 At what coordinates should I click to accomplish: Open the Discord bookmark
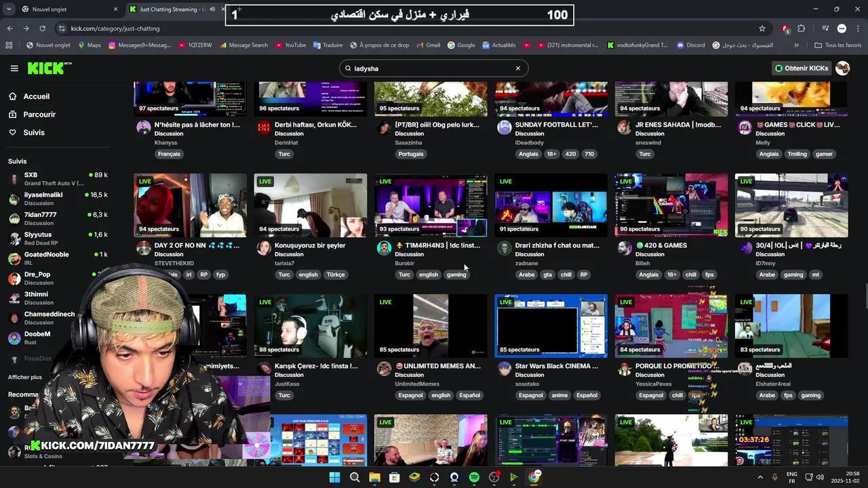(x=690, y=45)
